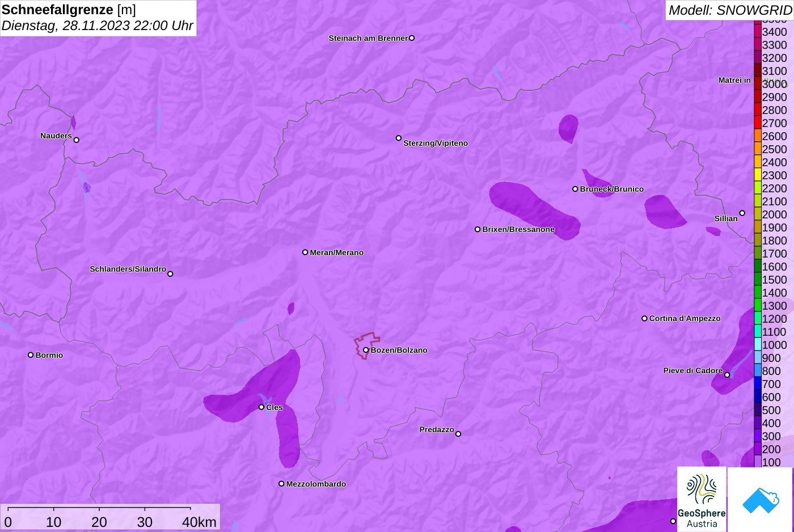Click the 400 m dark violet legend swatch

click(x=758, y=423)
